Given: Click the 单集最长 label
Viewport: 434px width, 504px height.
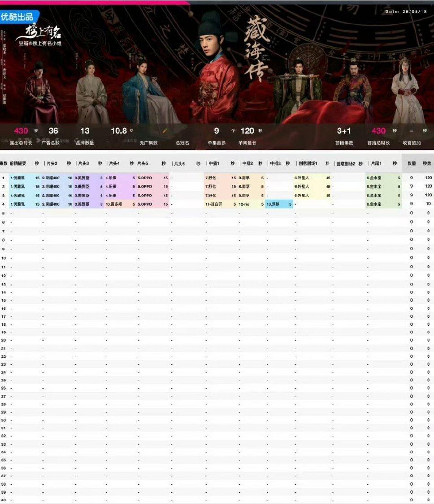Looking at the screenshot, I should 247,143.
